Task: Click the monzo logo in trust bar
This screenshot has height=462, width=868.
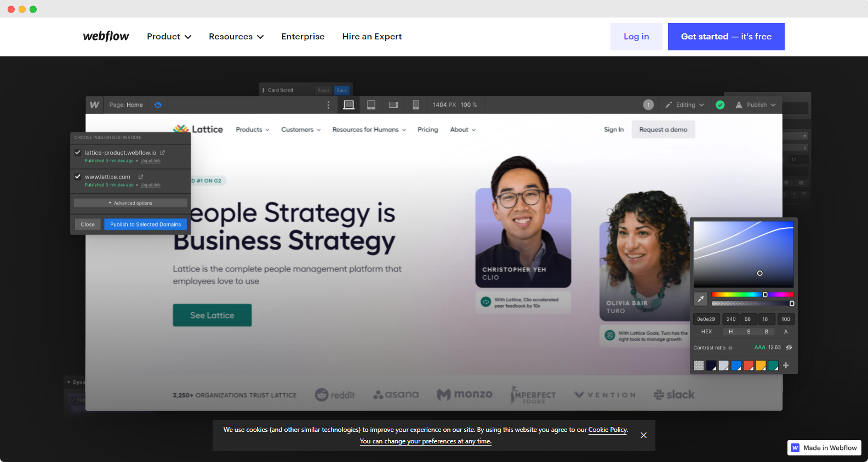Action: 465,395
